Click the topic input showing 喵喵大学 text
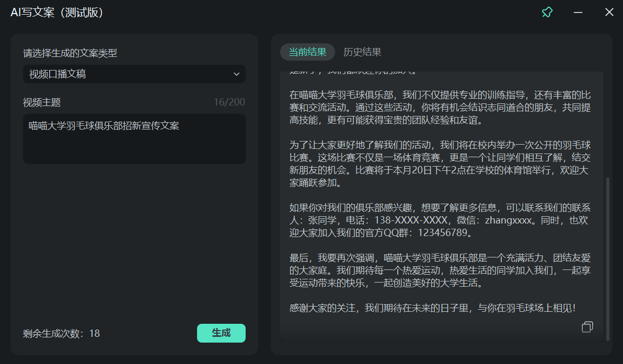Viewport: 623px width, 364px height. (134, 138)
